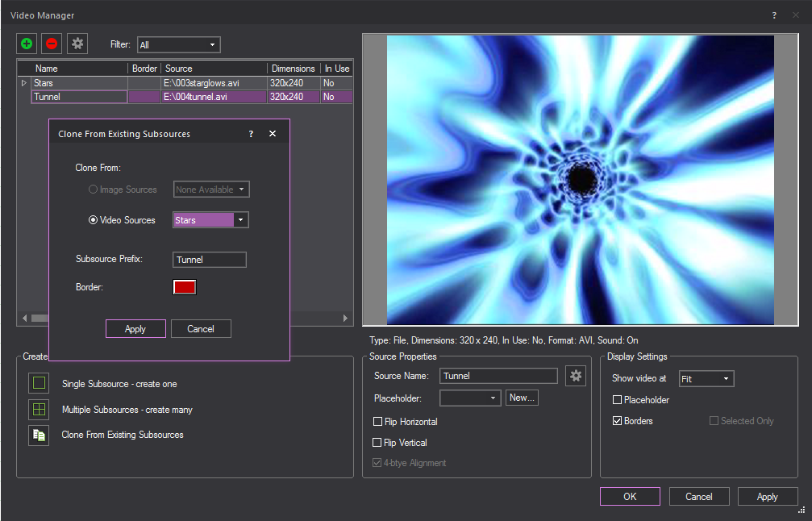The width and height of the screenshot is (812, 521).
Task: Open the Filter dropdown set to All
Action: click(x=178, y=45)
